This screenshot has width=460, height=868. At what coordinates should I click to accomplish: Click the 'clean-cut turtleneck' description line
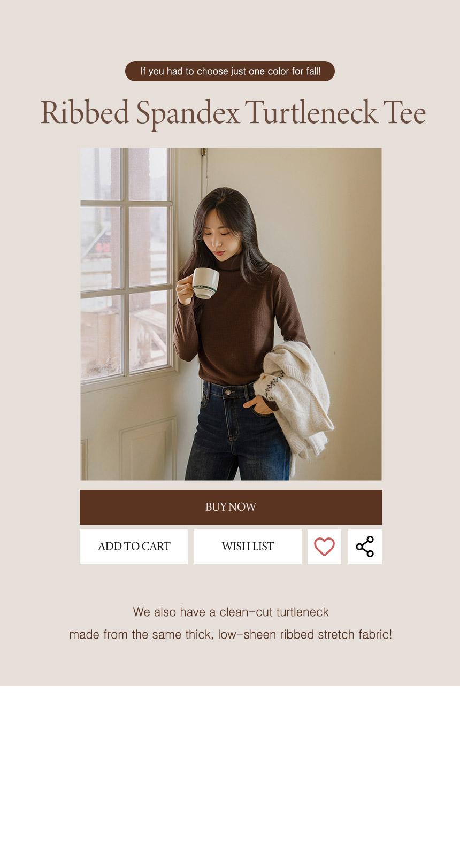tap(231, 612)
